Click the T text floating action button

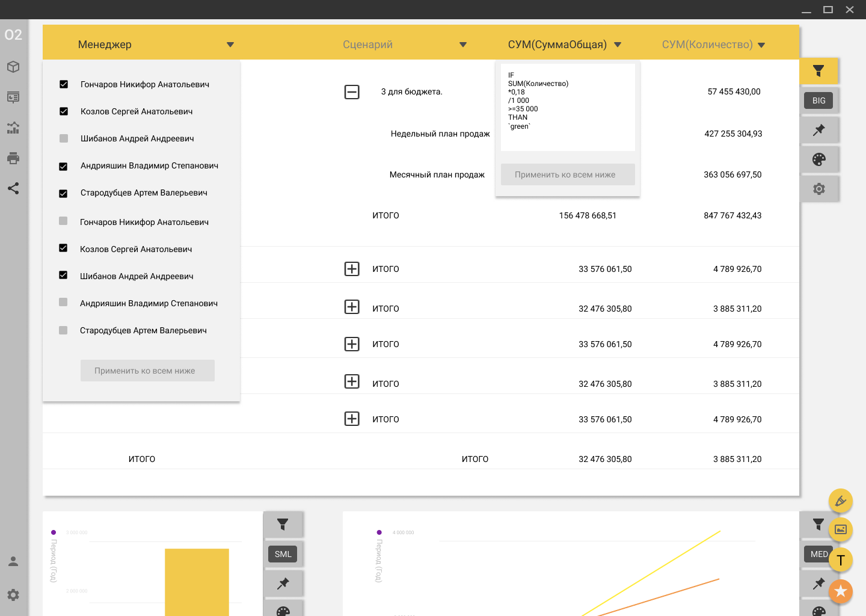click(x=841, y=561)
